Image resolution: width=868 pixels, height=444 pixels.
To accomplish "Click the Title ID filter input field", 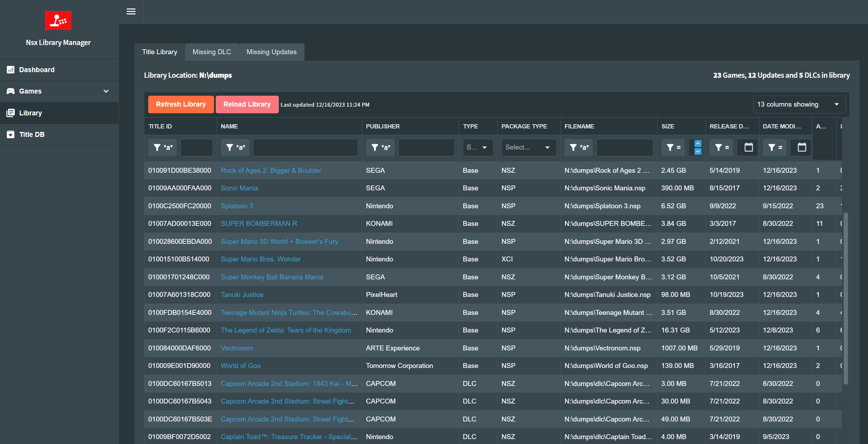I will click(197, 147).
